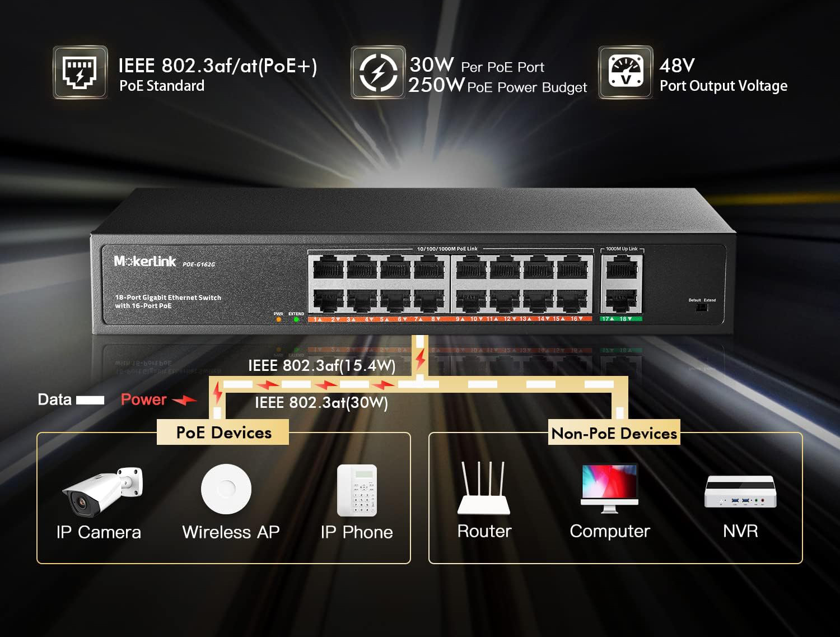Click the PoE Devices tab label
Viewport: 840px width, 637px height.
223,433
